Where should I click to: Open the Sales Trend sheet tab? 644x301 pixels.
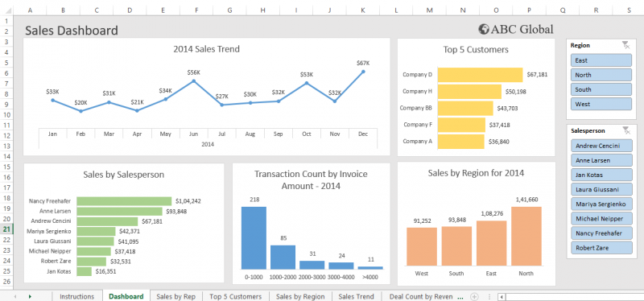pyautogui.click(x=356, y=296)
